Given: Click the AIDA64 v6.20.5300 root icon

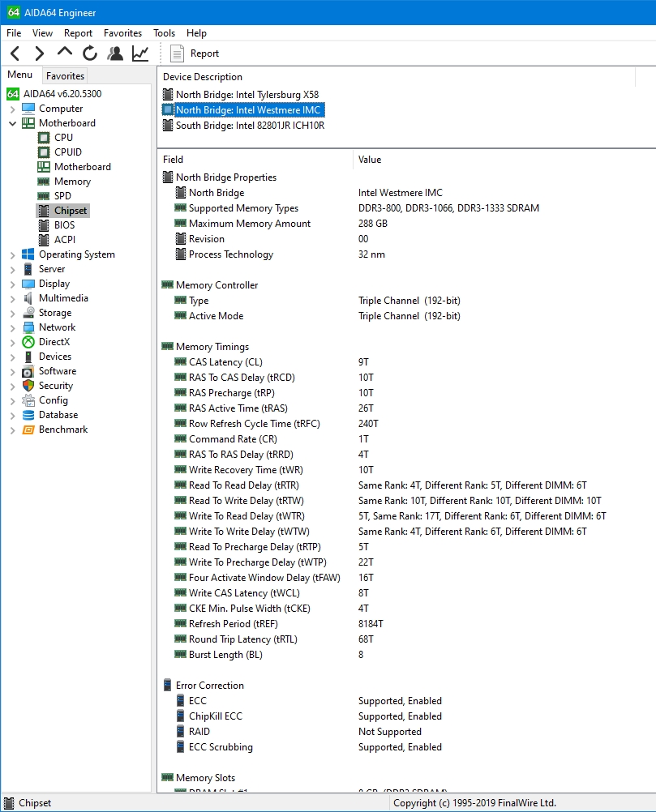Looking at the screenshot, I should pos(13,94).
